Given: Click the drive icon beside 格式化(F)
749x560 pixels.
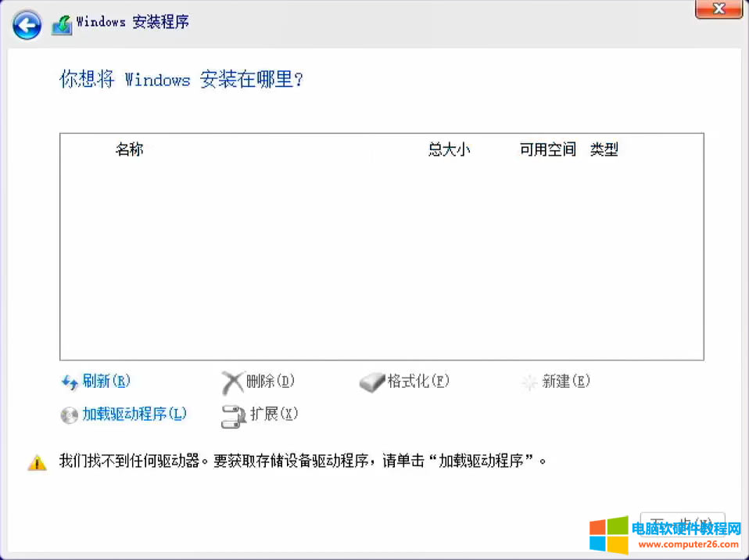Looking at the screenshot, I should (371, 382).
